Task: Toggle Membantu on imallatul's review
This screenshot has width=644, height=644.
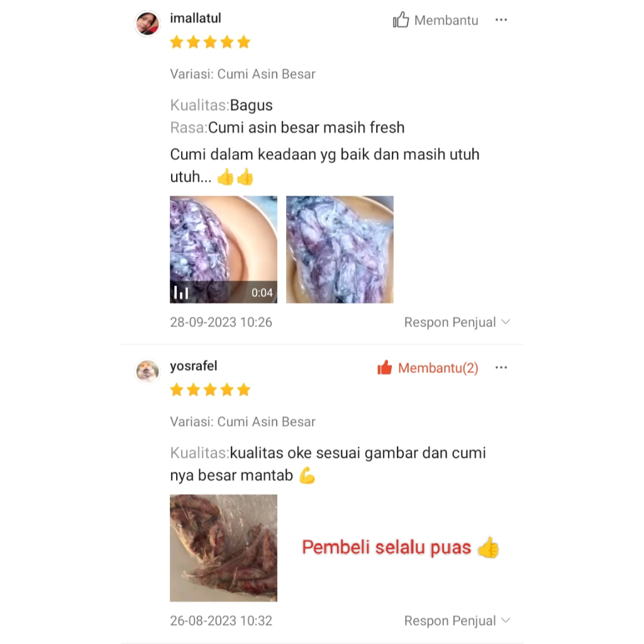Action: (436, 20)
